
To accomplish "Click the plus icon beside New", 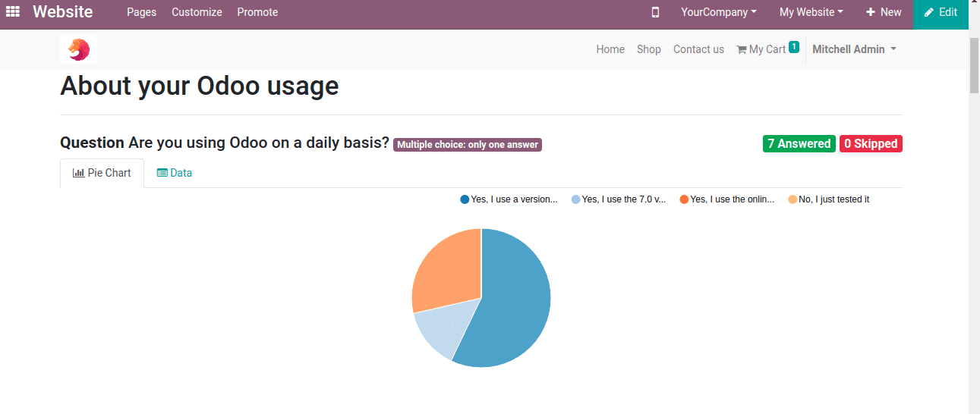I will [871, 12].
